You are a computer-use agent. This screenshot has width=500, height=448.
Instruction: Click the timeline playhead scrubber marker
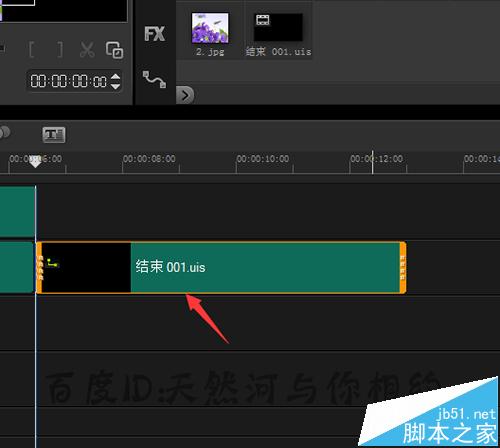(x=35, y=162)
